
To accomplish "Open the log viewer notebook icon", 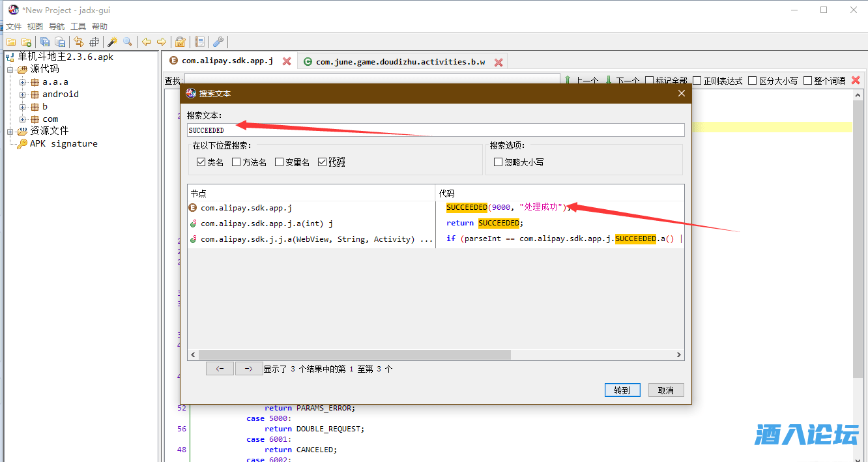I will coord(200,42).
